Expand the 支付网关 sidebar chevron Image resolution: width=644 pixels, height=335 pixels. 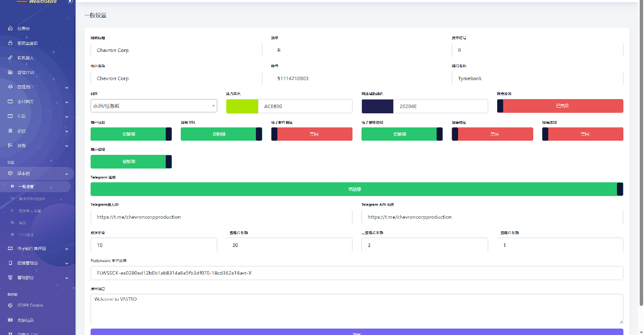click(x=67, y=102)
